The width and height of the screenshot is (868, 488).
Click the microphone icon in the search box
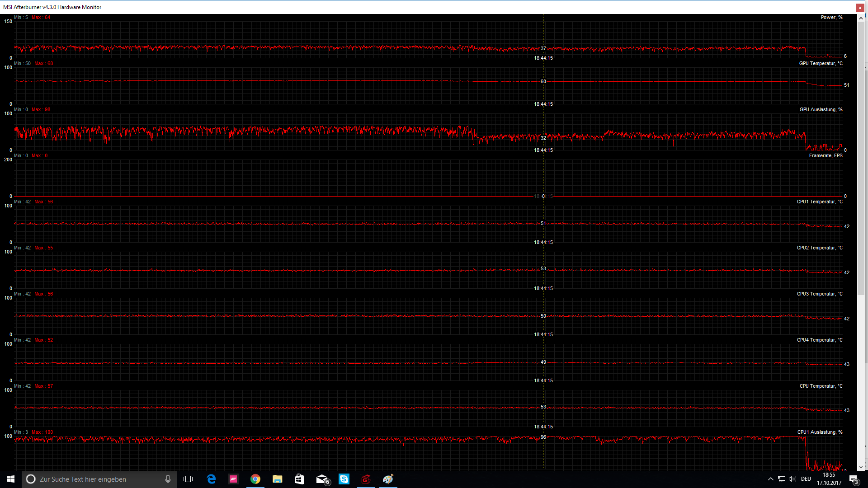[168, 479]
